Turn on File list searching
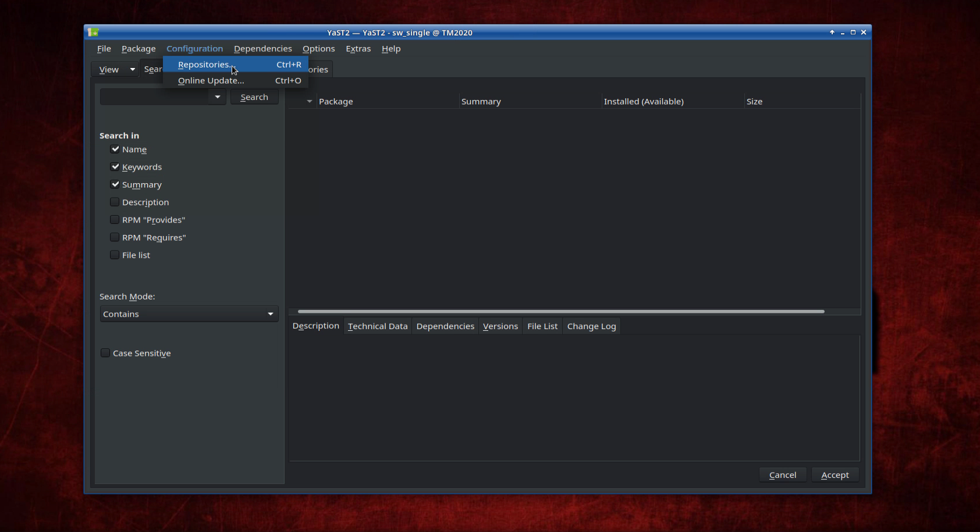The width and height of the screenshot is (980, 532). tap(114, 255)
